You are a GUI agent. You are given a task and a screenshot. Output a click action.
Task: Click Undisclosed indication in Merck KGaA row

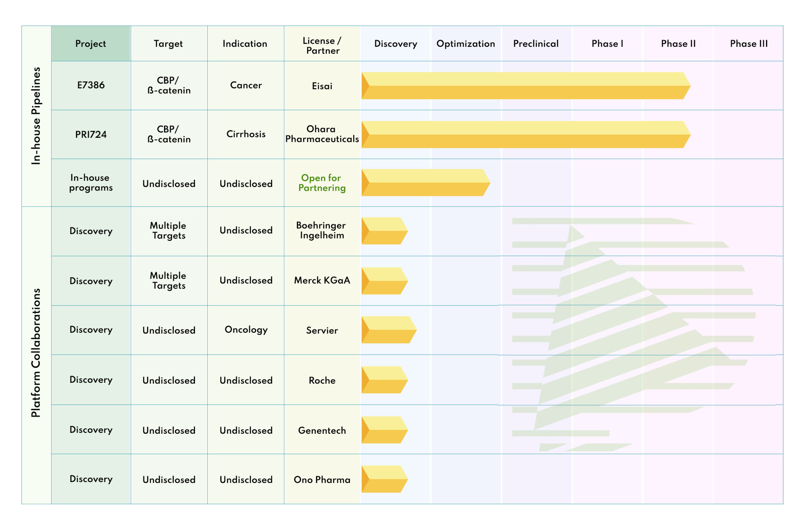246,280
